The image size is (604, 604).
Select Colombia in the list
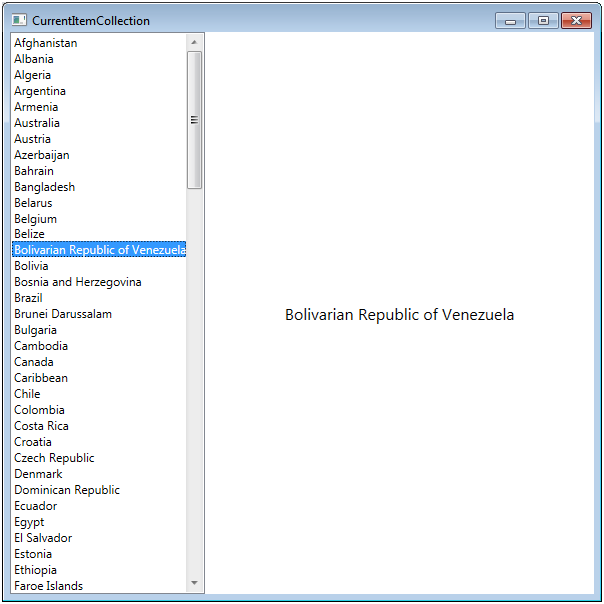click(99, 410)
